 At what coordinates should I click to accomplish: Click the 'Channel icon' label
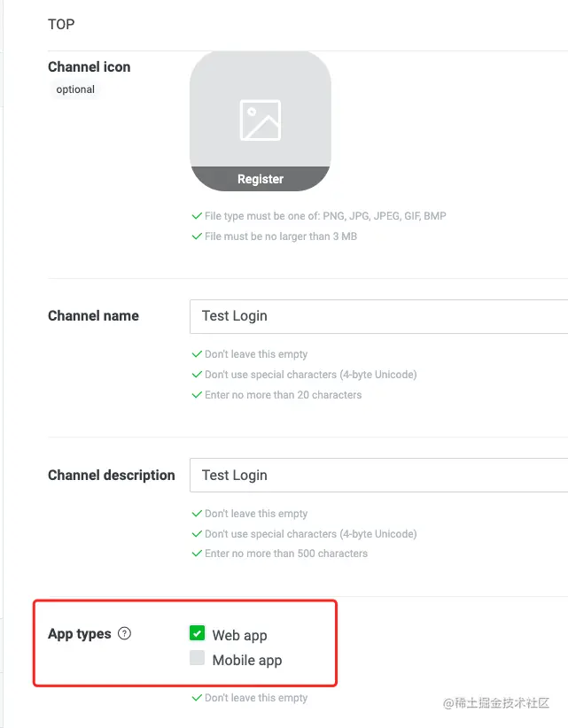click(89, 66)
